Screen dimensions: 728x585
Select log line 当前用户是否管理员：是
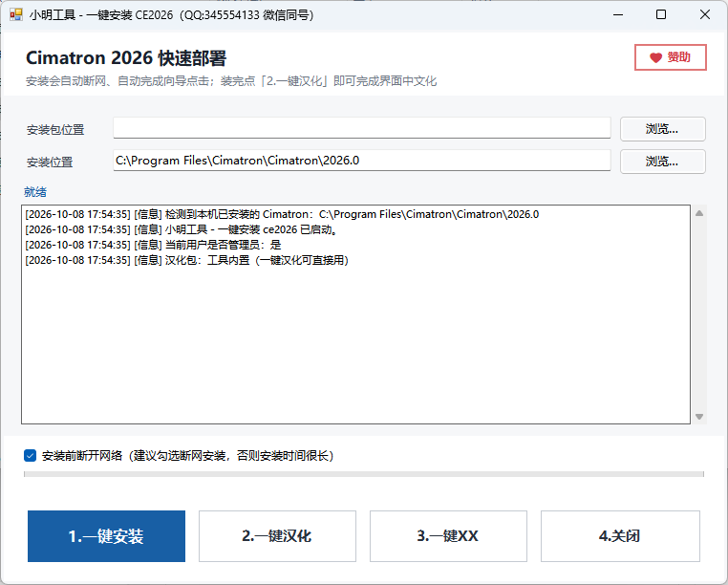point(153,245)
